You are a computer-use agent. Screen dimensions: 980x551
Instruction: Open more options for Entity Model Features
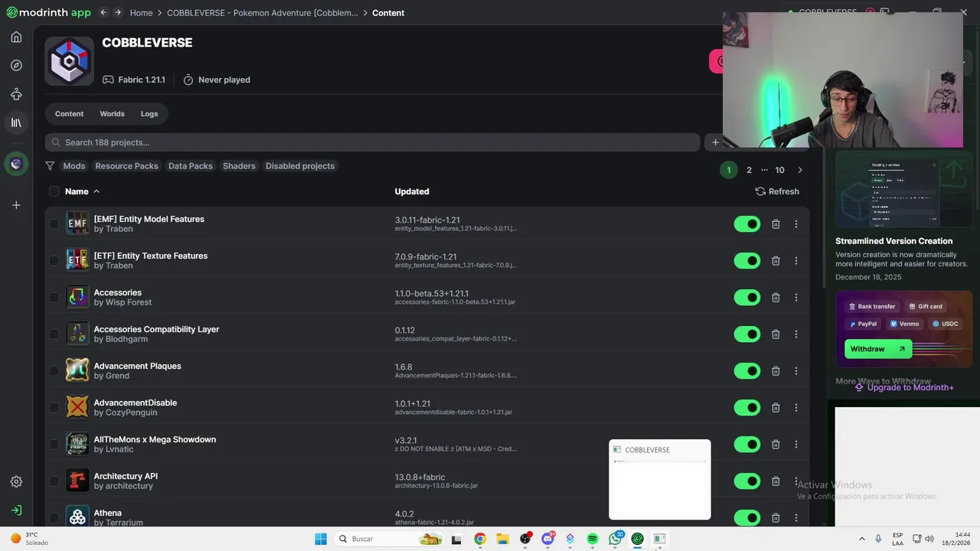796,223
